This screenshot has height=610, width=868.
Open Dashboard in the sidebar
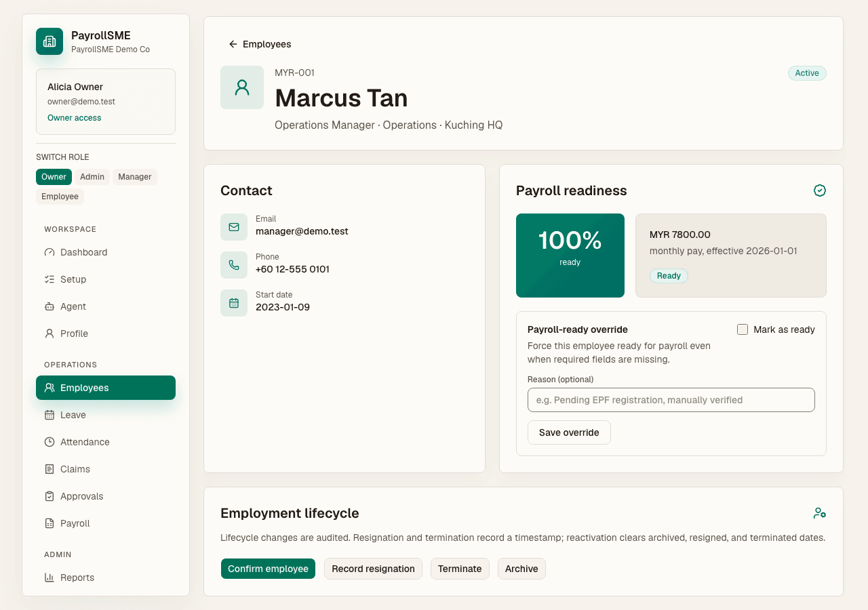point(106,252)
